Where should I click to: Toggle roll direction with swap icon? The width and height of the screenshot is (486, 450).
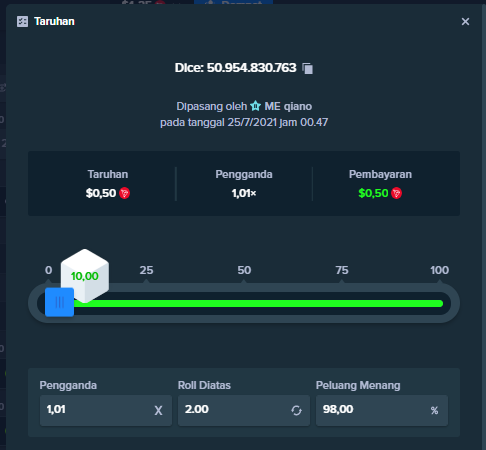pos(296,411)
